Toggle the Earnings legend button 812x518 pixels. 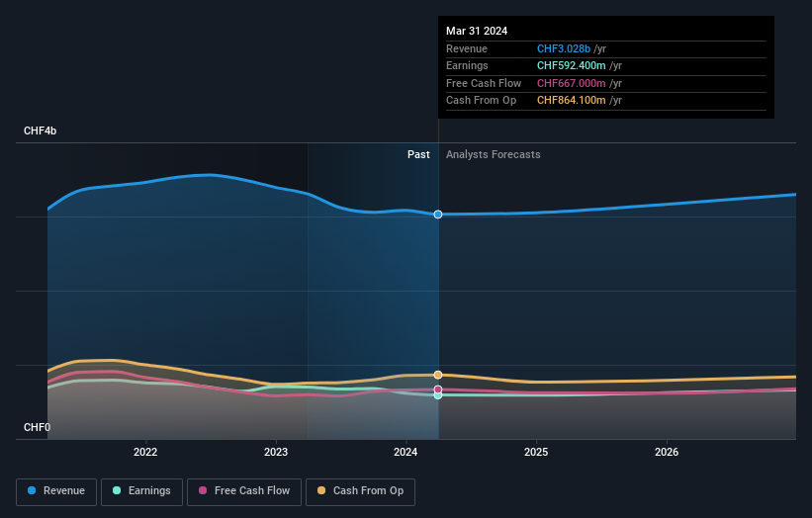[141, 491]
